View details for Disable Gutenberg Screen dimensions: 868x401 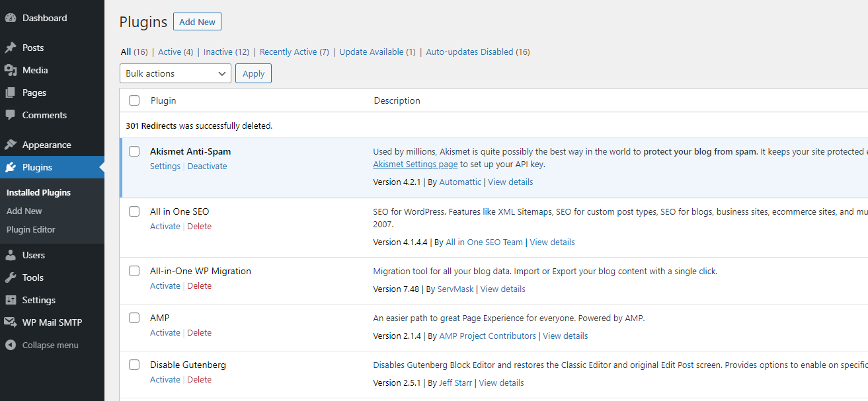tap(502, 383)
